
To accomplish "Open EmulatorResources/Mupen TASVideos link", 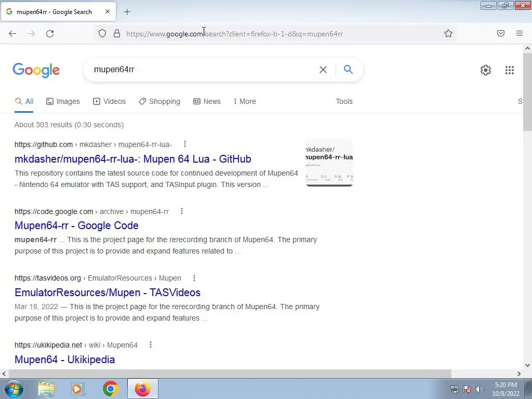I will pos(107,292).
